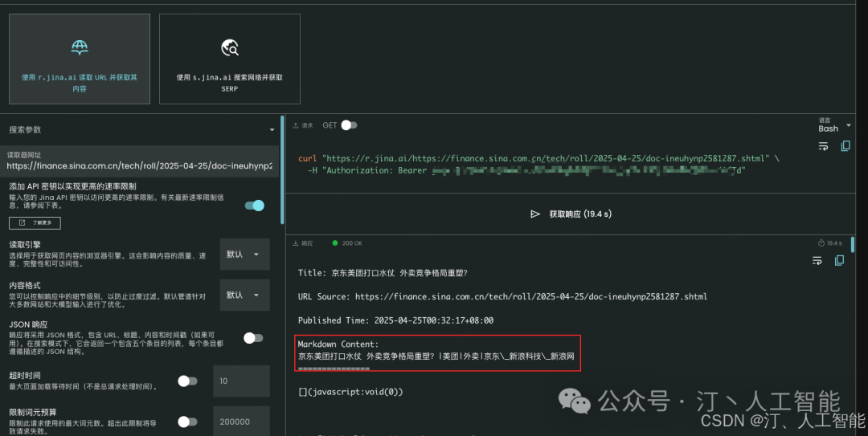The width and height of the screenshot is (868, 436).
Task: Open the 读取引擎 dropdown
Action: pyautogui.click(x=244, y=254)
